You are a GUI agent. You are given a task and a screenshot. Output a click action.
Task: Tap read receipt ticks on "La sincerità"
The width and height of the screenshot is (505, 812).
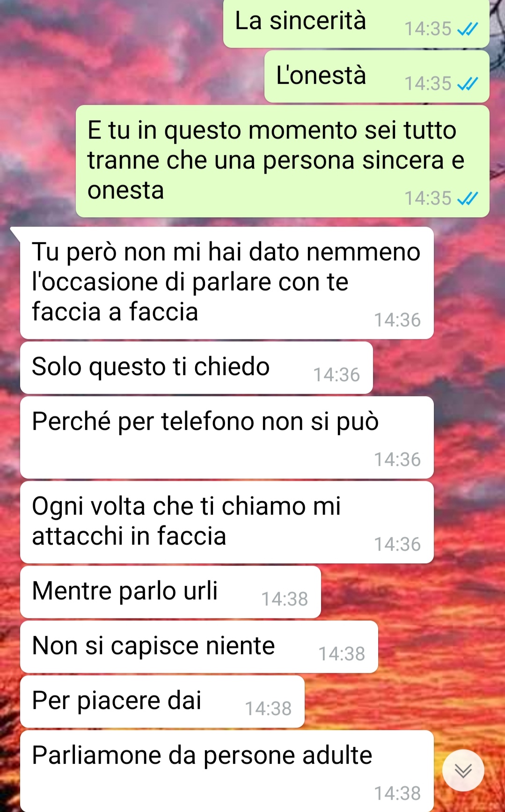(x=467, y=30)
